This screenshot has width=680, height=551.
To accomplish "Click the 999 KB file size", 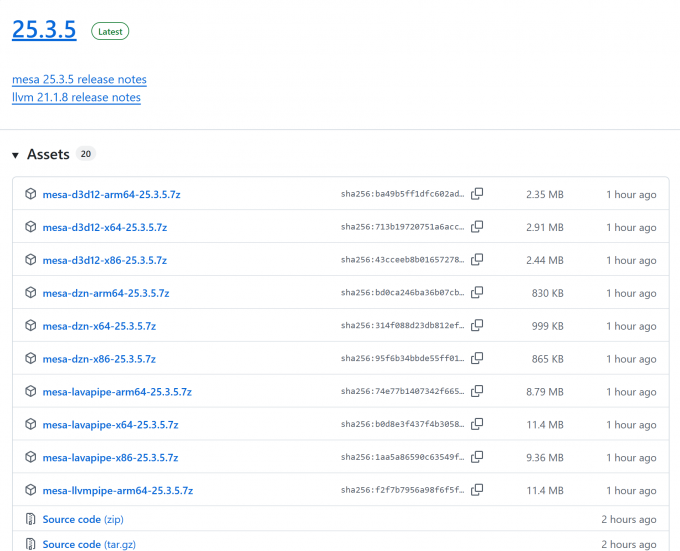I will tap(548, 326).
